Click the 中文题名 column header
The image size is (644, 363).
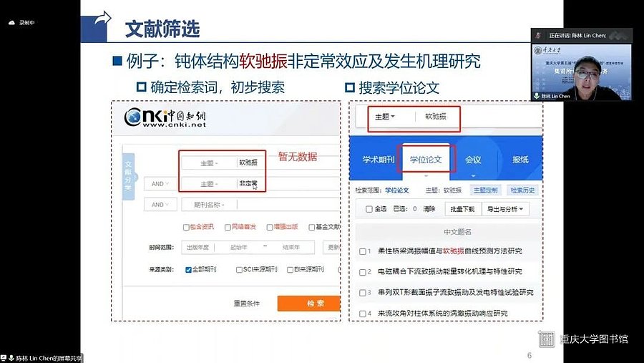tap(457, 232)
